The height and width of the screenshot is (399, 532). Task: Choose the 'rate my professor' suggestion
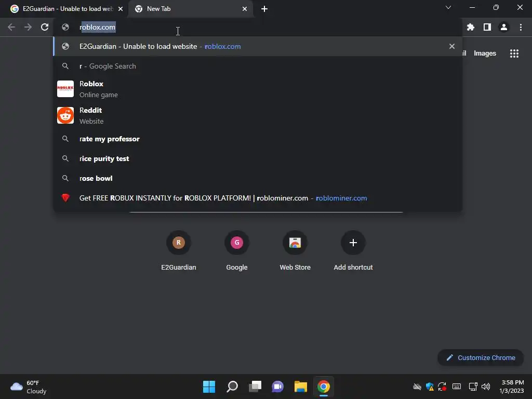click(x=258, y=139)
